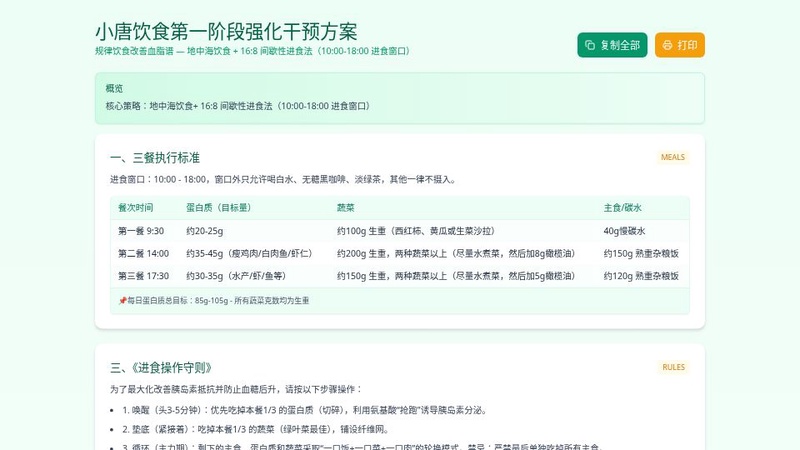
Task: Click the 三、《进食操作守则》 heading
Action: click(x=161, y=368)
